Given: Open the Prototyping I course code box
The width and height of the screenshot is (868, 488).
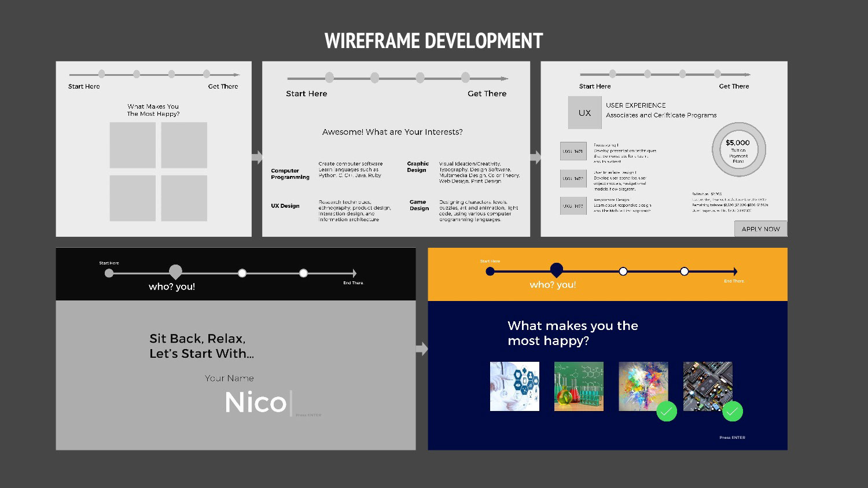Looking at the screenshot, I should coord(573,151).
